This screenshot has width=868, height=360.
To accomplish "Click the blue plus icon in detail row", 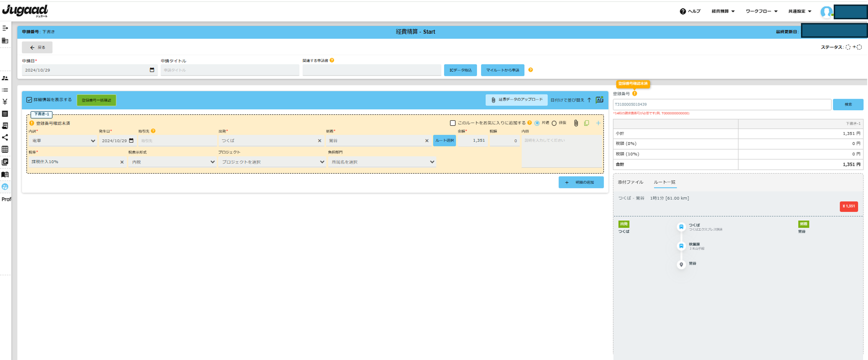I will click(598, 123).
